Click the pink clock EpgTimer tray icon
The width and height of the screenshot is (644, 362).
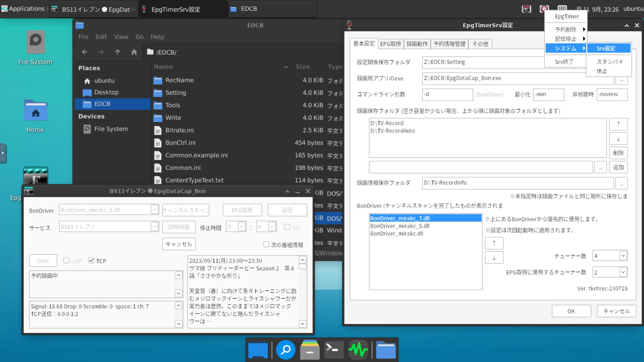click(544, 9)
